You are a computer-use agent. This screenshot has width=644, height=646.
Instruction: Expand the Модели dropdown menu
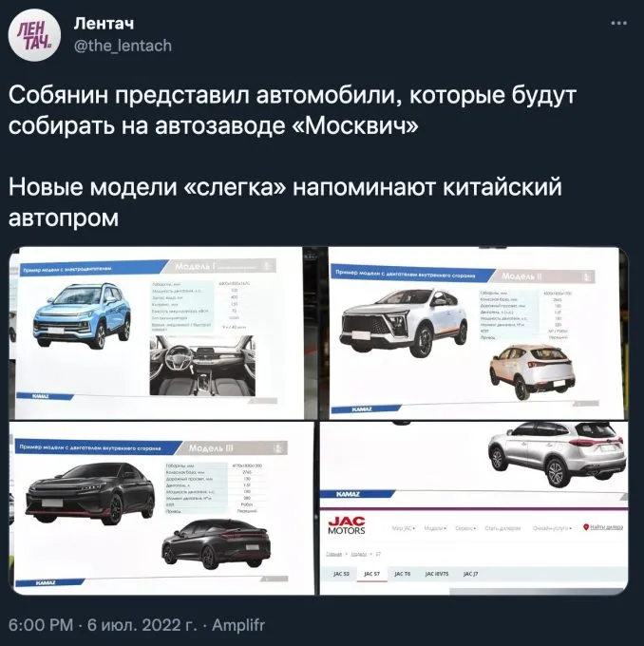435,528
